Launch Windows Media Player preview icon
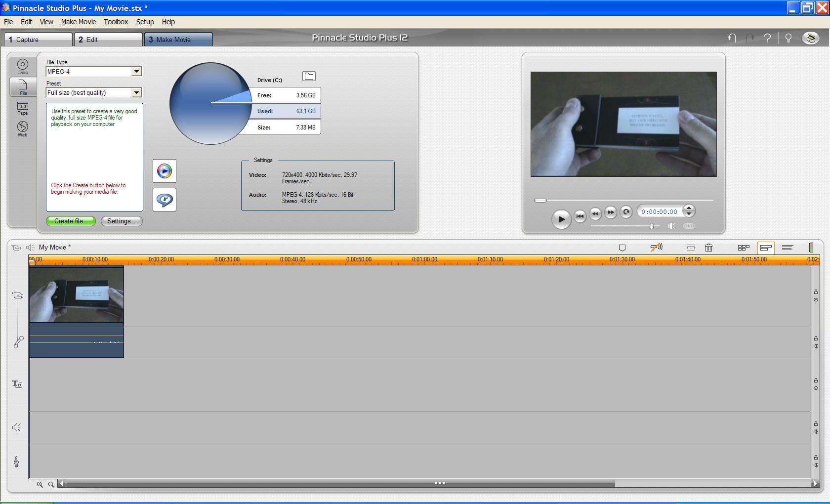The height and width of the screenshot is (504, 830). 165,171
